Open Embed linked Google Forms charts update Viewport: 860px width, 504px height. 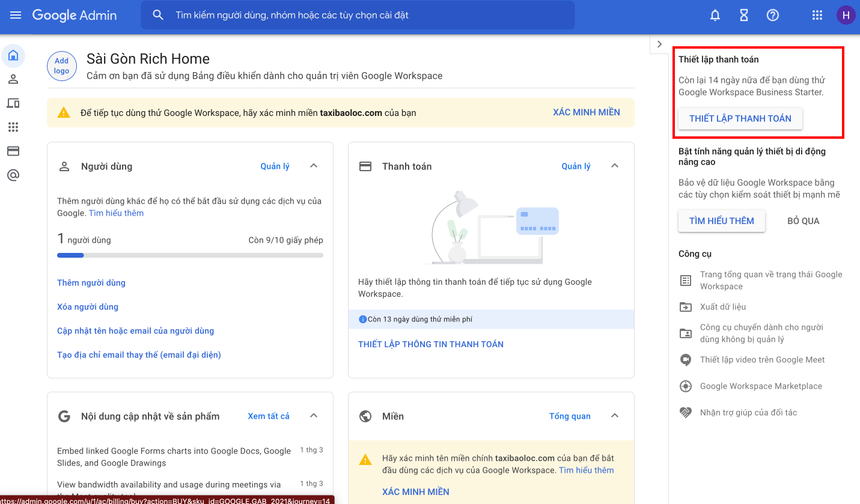[174, 457]
